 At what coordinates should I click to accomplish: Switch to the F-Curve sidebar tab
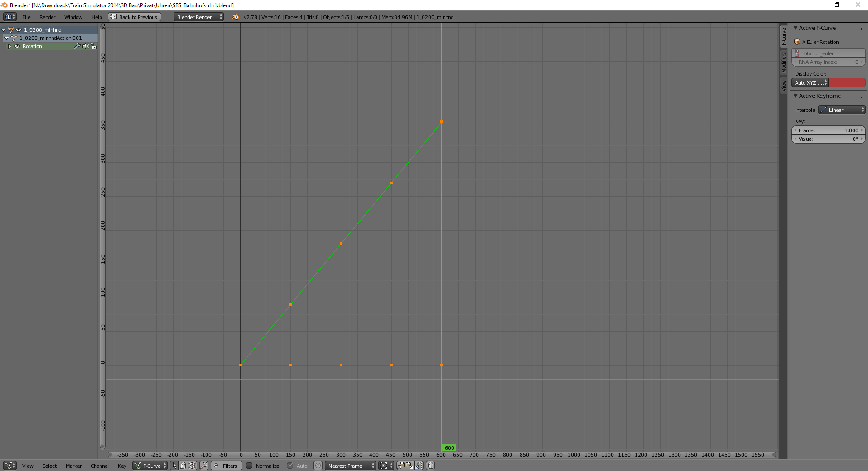783,36
